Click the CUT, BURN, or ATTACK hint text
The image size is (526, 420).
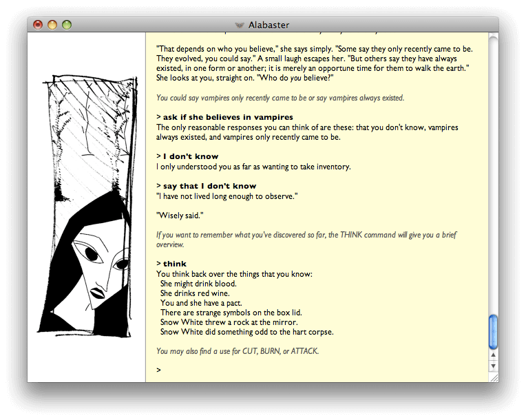[238, 351]
